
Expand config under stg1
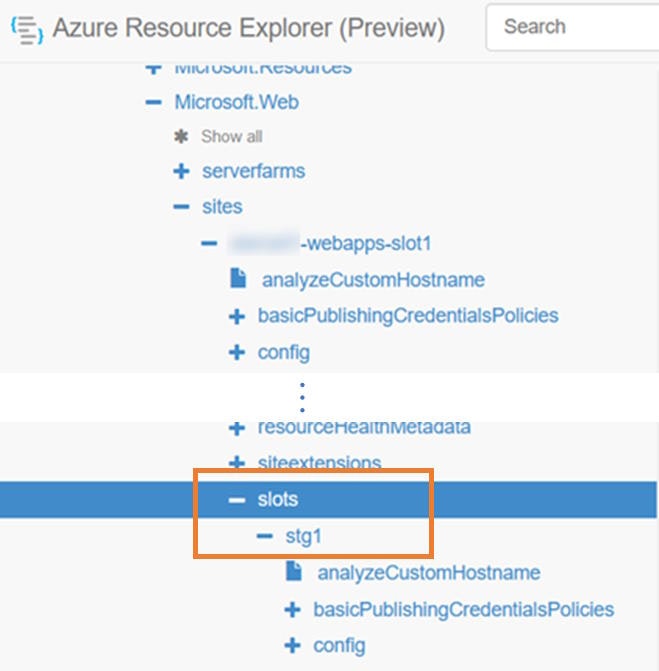292,646
